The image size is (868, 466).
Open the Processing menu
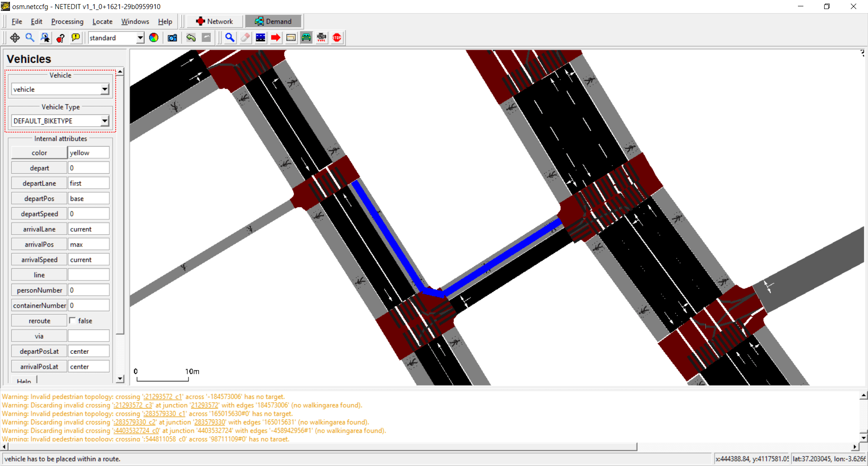[x=67, y=22]
